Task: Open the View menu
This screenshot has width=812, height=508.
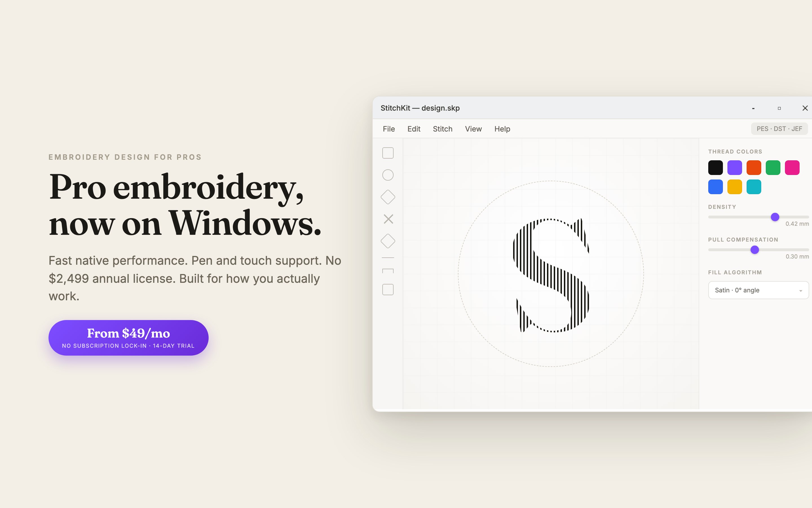Action: click(x=473, y=129)
